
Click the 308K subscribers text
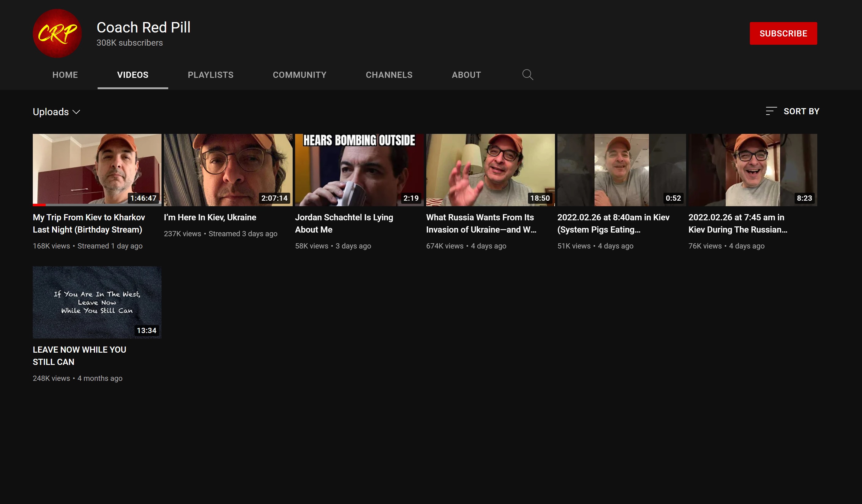(130, 43)
